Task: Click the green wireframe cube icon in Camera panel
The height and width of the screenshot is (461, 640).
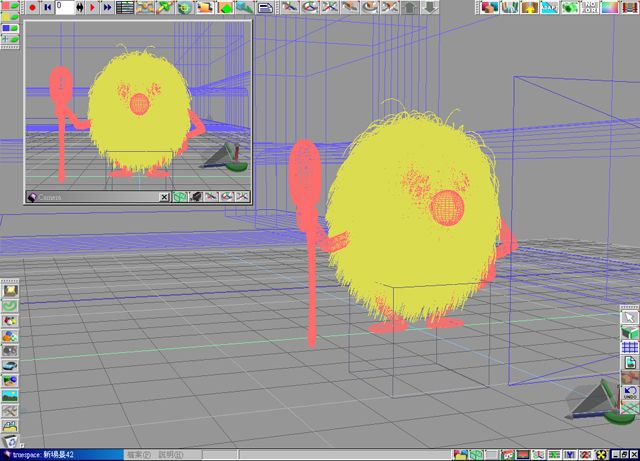Action: (179, 197)
